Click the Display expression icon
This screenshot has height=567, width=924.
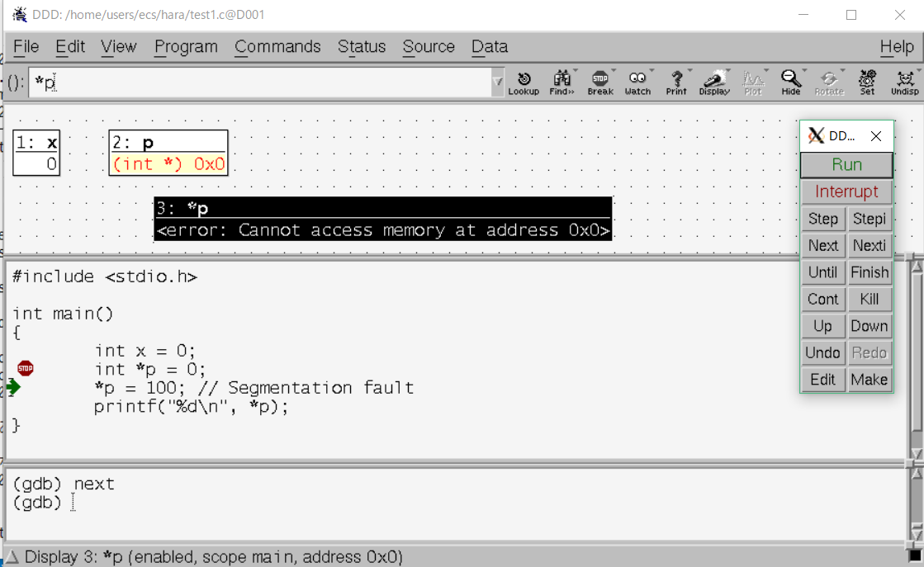click(714, 83)
